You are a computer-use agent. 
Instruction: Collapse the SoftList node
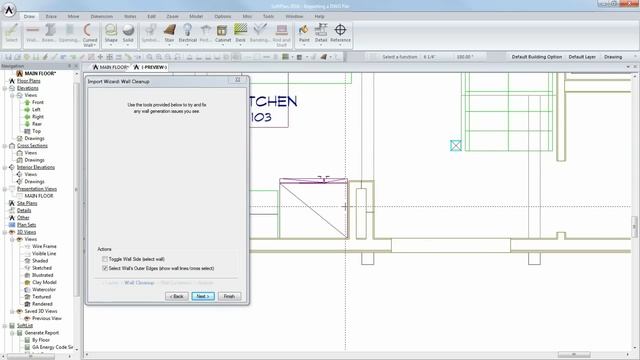click(x=5, y=326)
